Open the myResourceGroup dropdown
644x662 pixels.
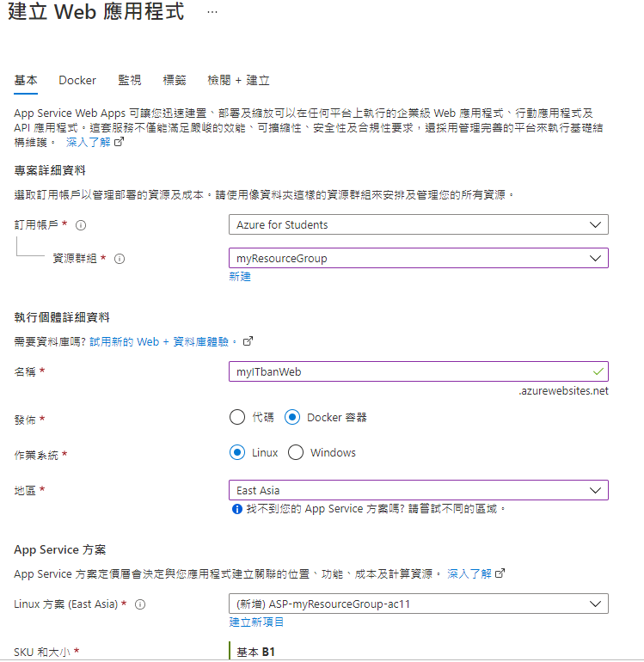click(419, 258)
